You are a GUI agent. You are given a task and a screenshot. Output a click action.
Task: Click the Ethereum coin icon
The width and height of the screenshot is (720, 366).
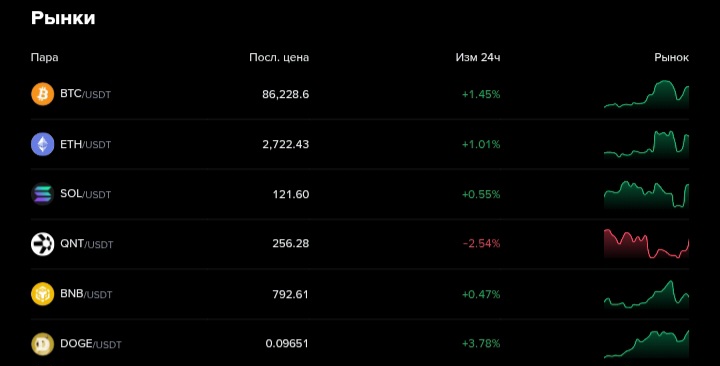42,144
